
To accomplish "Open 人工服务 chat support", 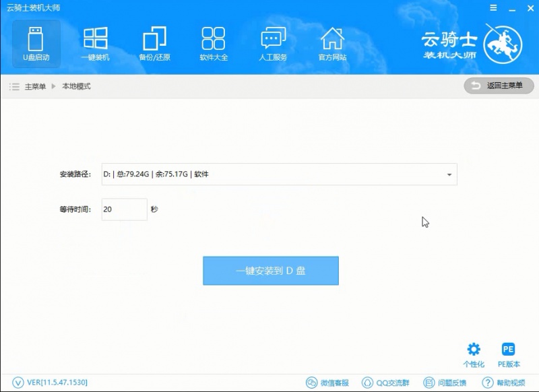I will pyautogui.click(x=273, y=44).
